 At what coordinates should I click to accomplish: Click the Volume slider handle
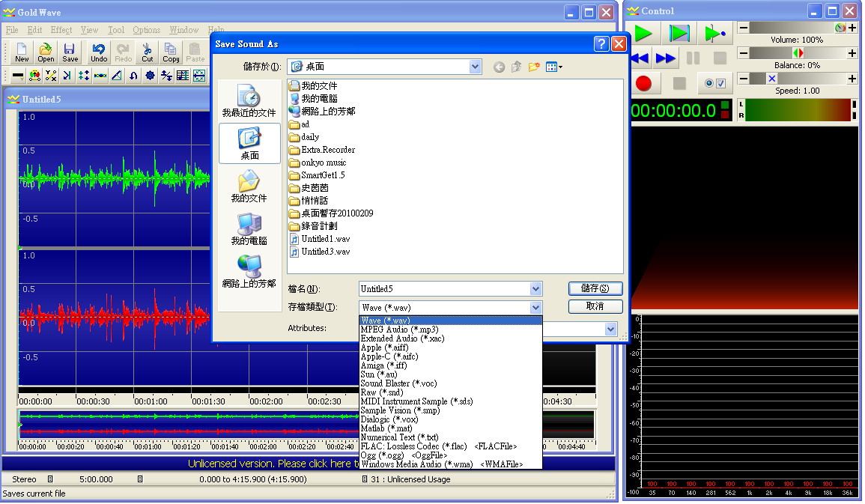click(840, 28)
